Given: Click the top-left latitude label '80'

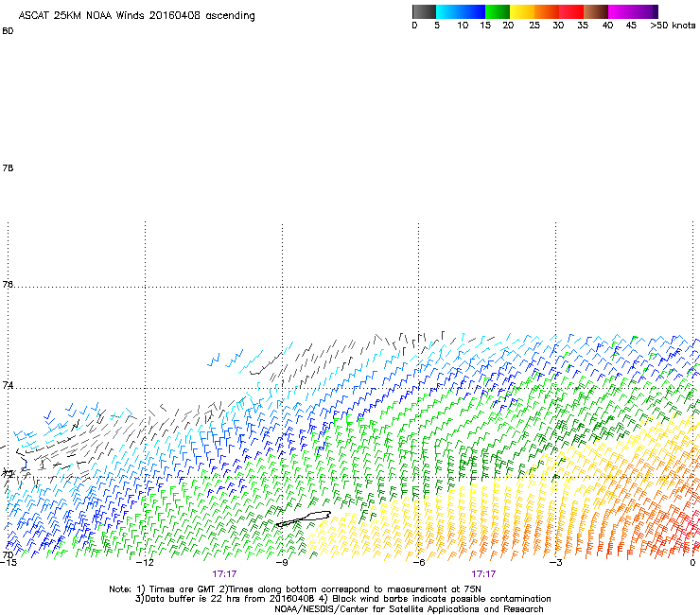Looking at the screenshot, I should pos(8,31).
